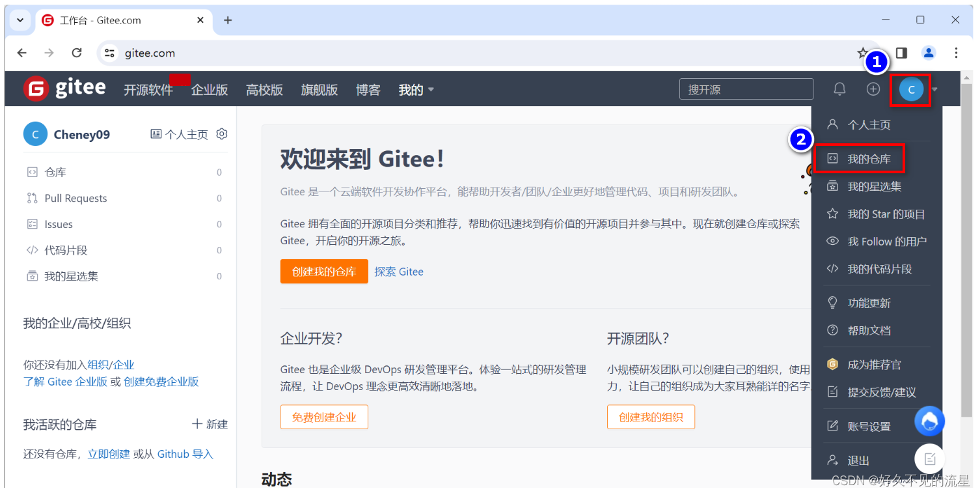Open Chrome profile icon
The height and width of the screenshot is (493, 980).
pyautogui.click(x=929, y=53)
